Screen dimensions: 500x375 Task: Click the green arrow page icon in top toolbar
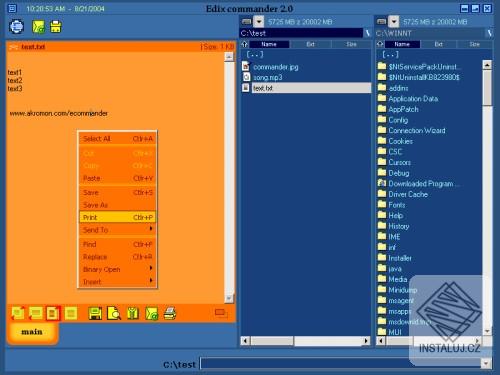[38, 27]
